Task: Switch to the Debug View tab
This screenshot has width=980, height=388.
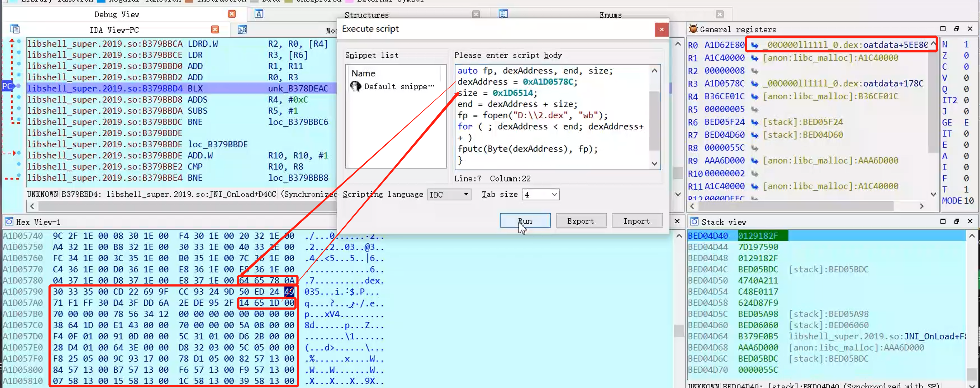Action: click(x=117, y=15)
